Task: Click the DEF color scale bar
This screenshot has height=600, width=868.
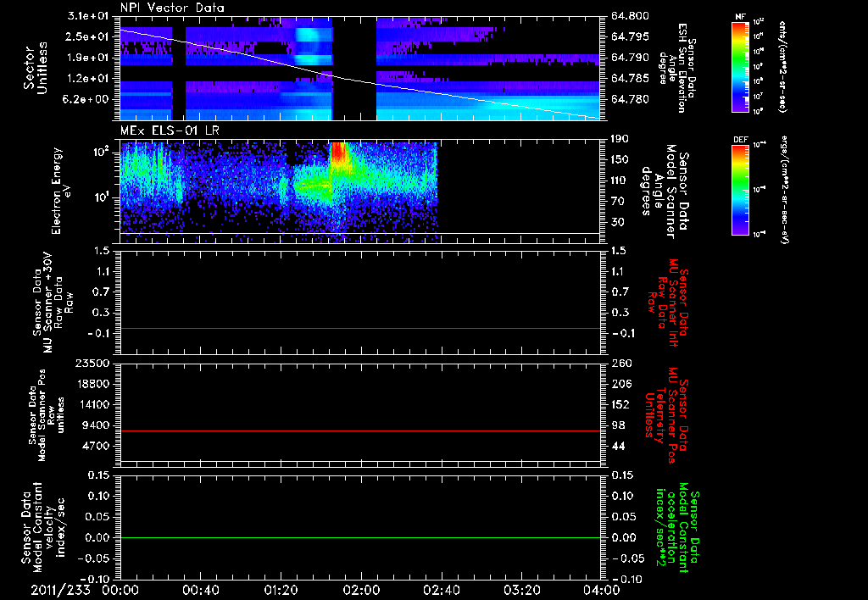Action: (x=740, y=189)
